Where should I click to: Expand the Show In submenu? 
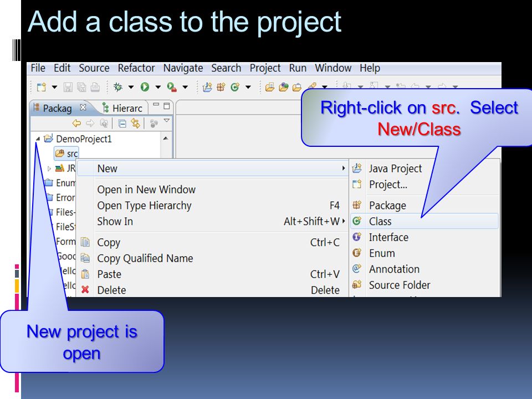click(212, 221)
